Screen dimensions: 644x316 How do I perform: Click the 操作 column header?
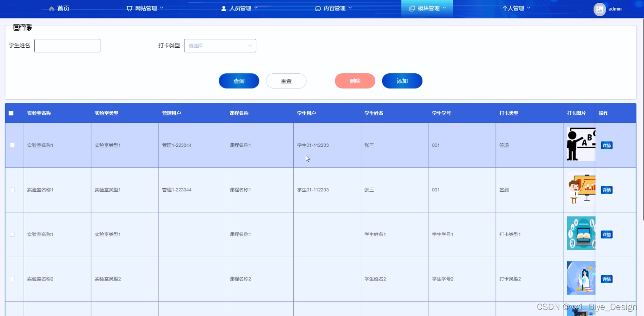point(603,113)
